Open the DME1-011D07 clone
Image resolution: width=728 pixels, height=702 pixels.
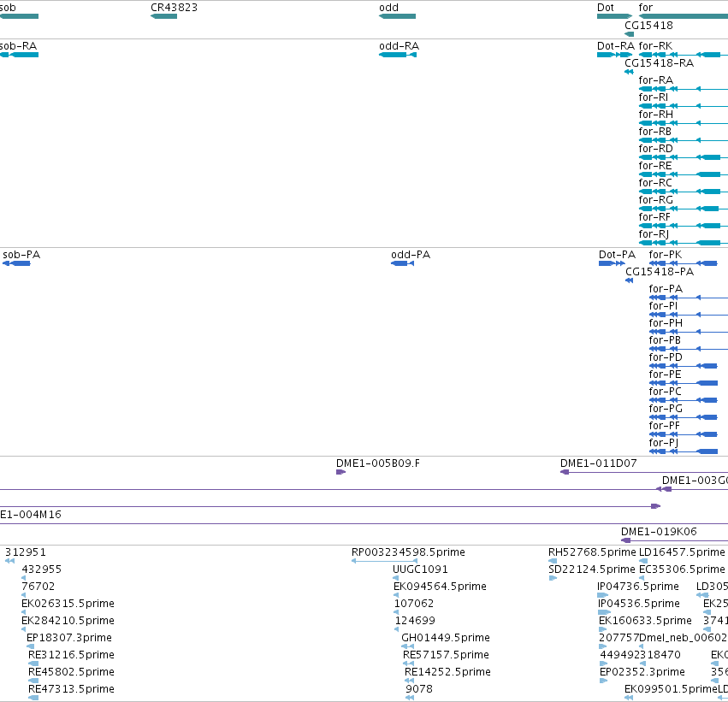pyautogui.click(x=644, y=472)
